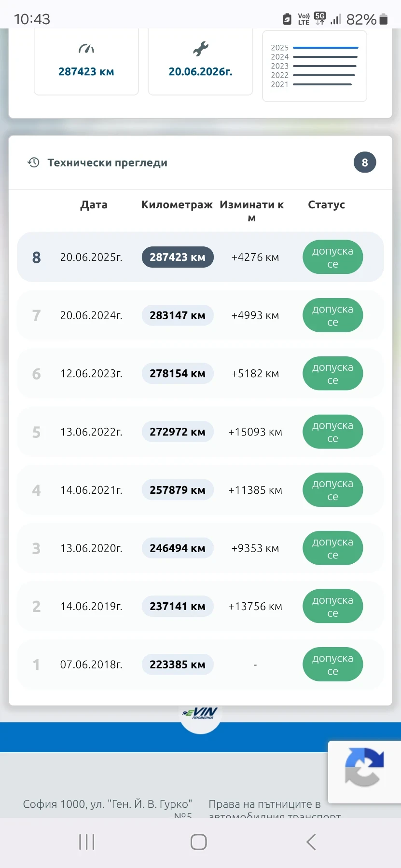Tap допуска се status for 07.06.2018г.
Viewport: 401px width, 868px height.
pos(332,665)
